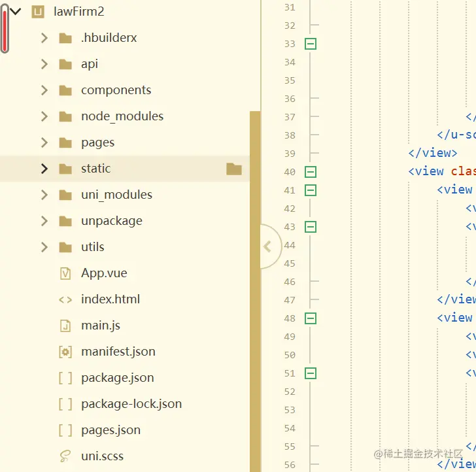
Task: Expand the api folder
Action: (x=44, y=64)
